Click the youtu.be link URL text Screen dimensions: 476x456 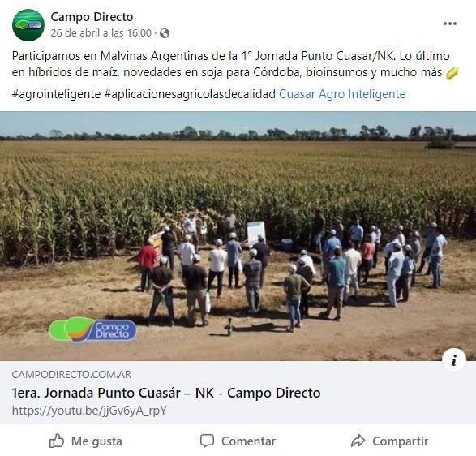89,411
